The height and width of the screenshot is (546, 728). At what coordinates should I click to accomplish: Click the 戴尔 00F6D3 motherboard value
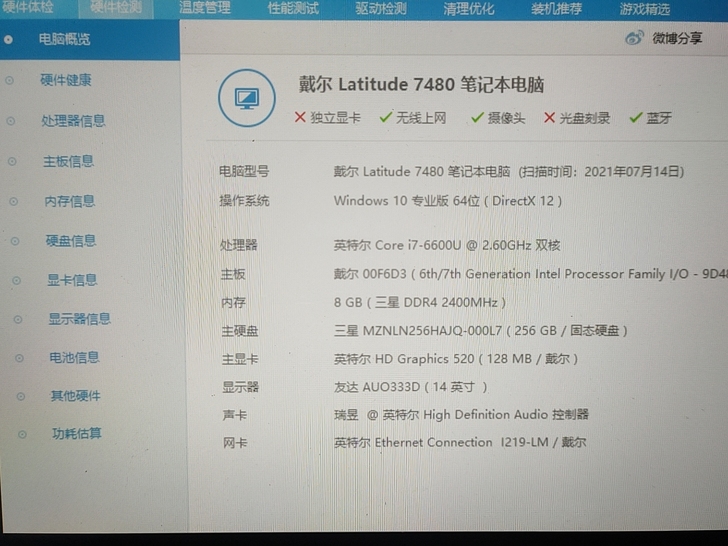click(530, 274)
